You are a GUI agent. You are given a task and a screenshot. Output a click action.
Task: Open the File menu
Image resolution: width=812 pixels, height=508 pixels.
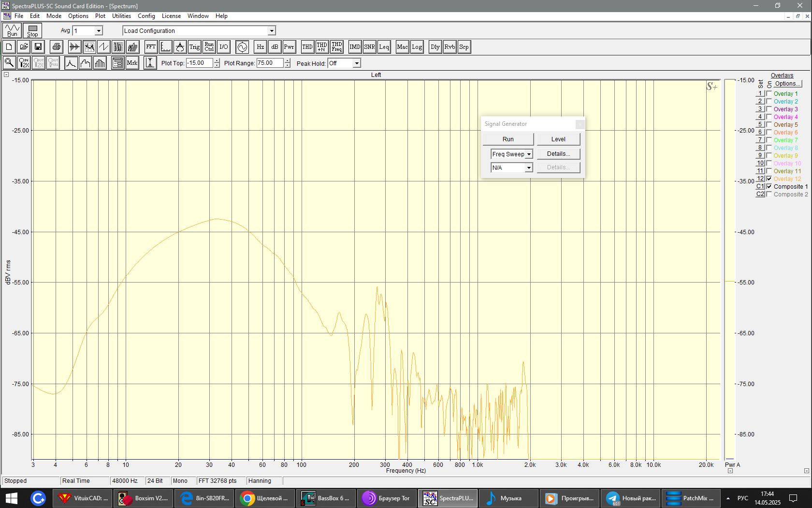[x=19, y=16]
